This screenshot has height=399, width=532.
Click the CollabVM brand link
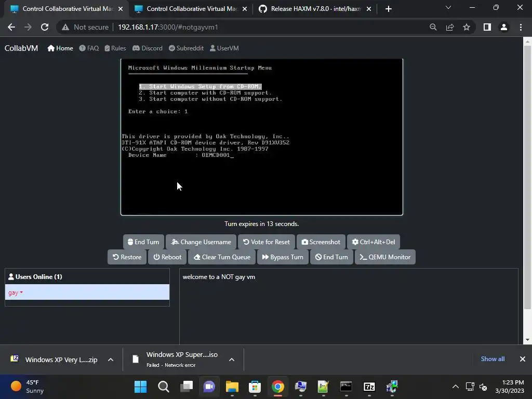(21, 48)
